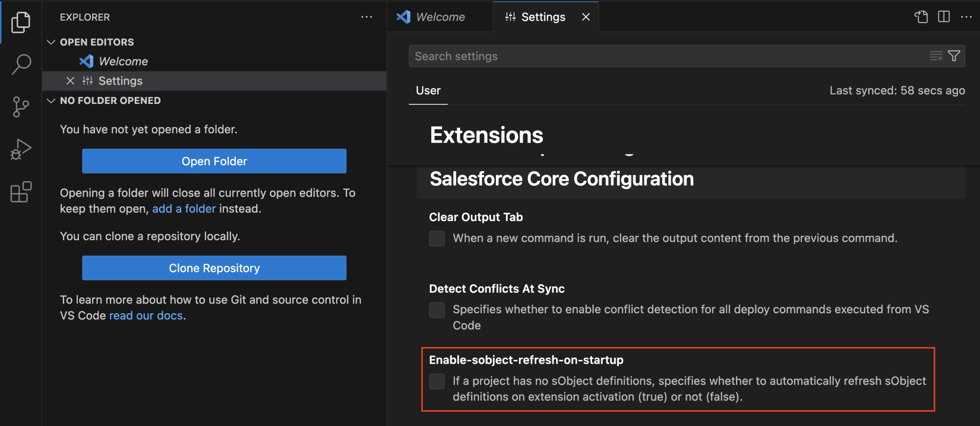The image size is (980, 426).
Task: Select the User settings scope tab
Action: [x=428, y=91]
